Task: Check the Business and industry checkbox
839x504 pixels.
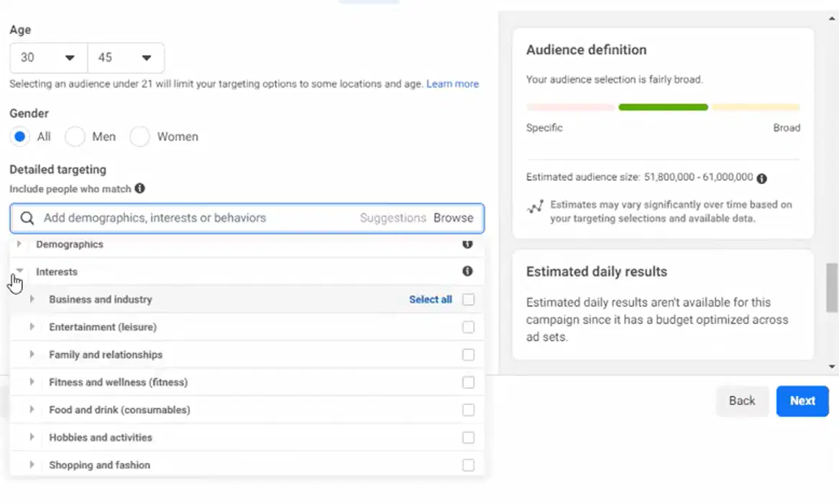Action: (468, 300)
